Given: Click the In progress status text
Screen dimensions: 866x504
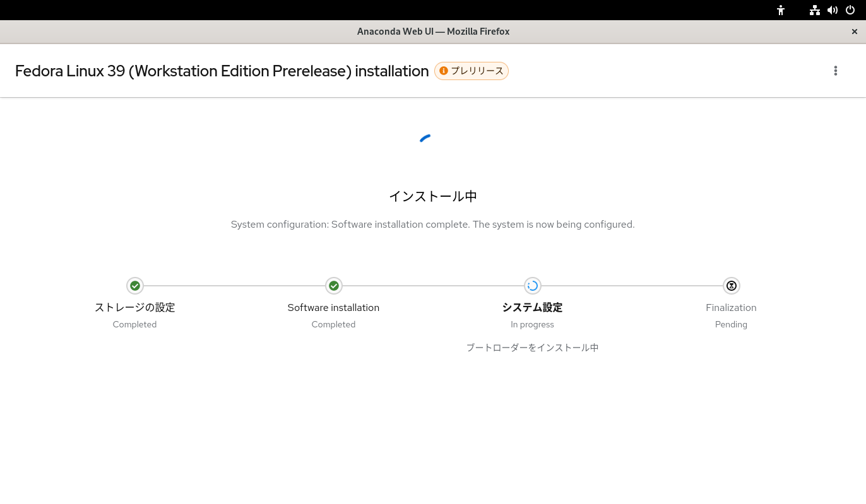Looking at the screenshot, I should 532,325.
